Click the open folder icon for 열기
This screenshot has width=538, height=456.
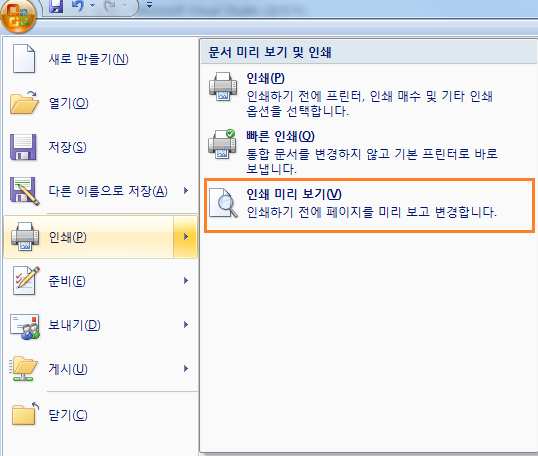[x=24, y=102]
